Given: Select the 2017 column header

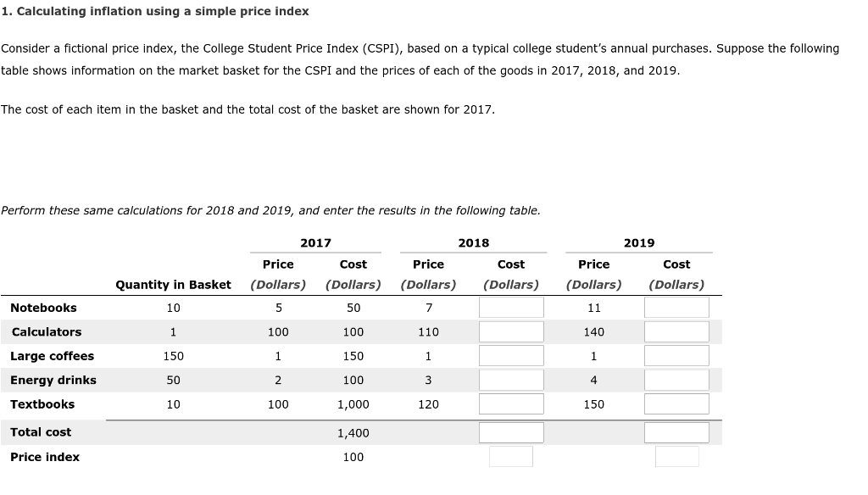Looking at the screenshot, I should [x=315, y=242].
